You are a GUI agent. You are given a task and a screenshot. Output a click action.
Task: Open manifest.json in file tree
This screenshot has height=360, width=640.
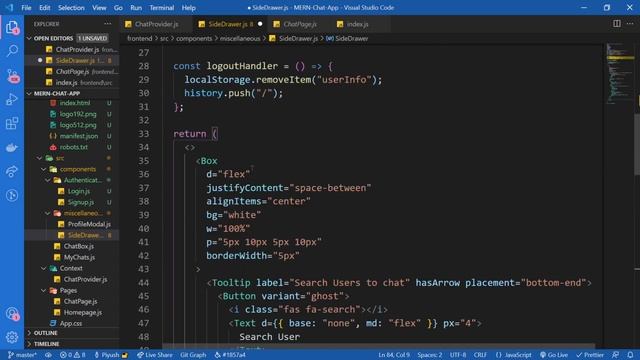coord(78,136)
